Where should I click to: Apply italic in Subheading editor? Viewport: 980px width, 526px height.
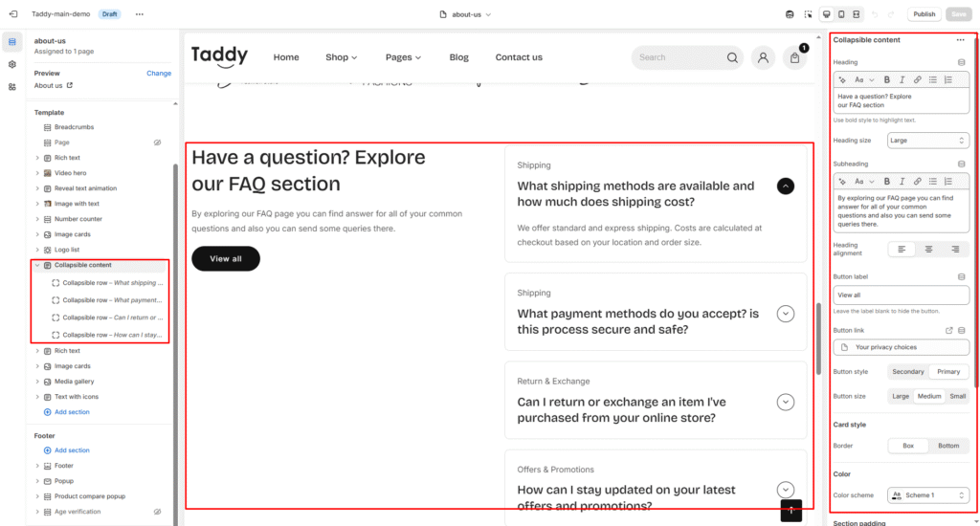[x=902, y=181]
